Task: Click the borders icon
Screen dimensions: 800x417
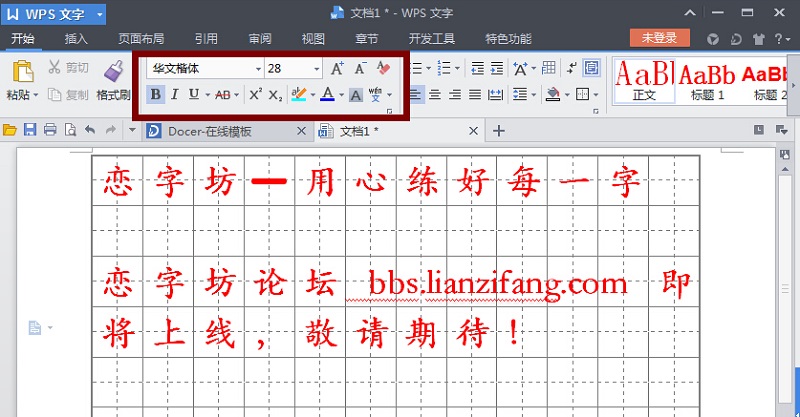Action: tap(582, 94)
